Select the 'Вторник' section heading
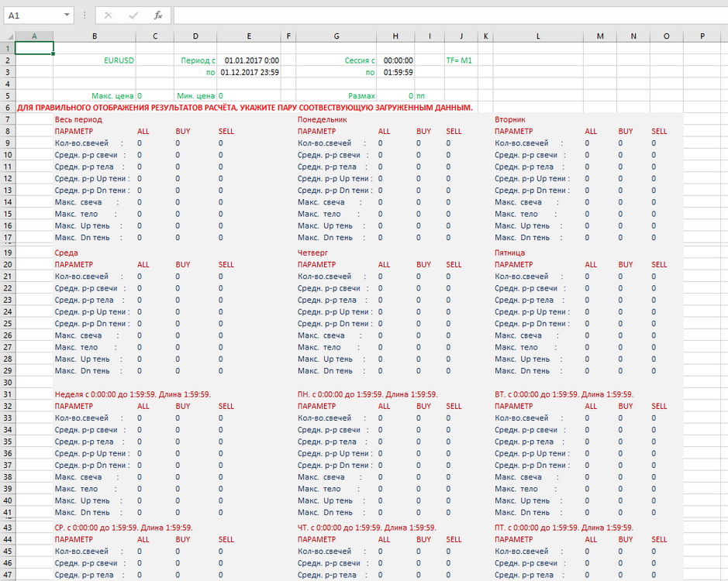The width and height of the screenshot is (728, 581). [x=510, y=119]
